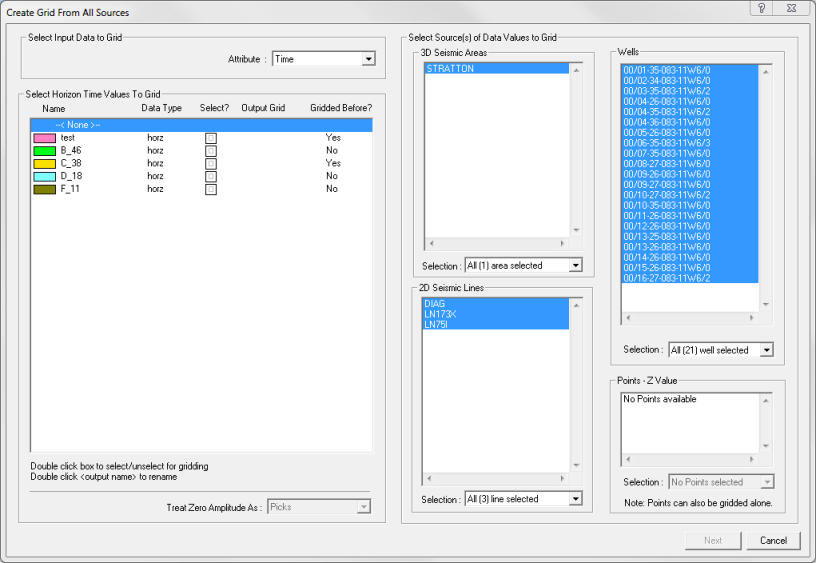The height and width of the screenshot is (563, 816).
Task: Select well 00/01-35-083-11W6/0
Action: [690, 70]
